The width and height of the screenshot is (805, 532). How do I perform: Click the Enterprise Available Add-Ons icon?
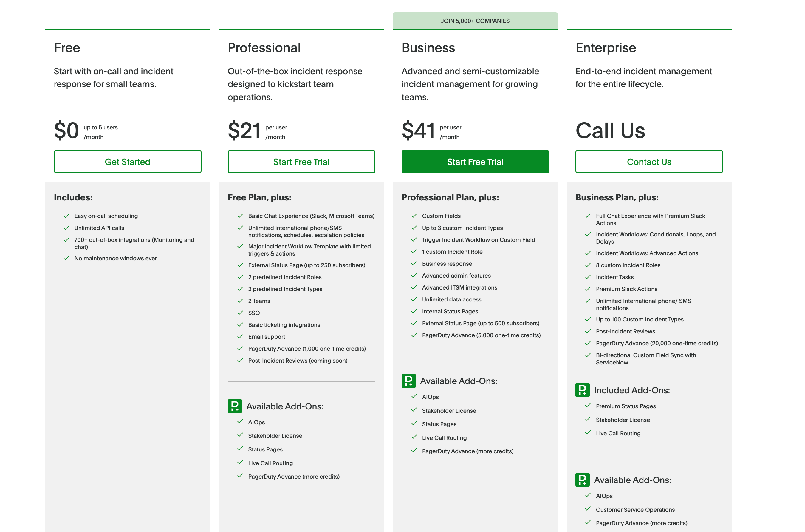click(583, 480)
